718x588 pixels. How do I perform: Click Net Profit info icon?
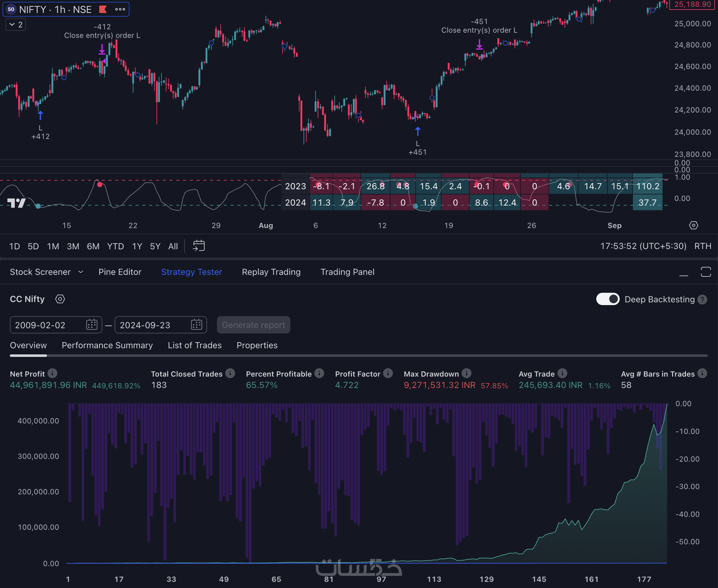[x=52, y=373]
